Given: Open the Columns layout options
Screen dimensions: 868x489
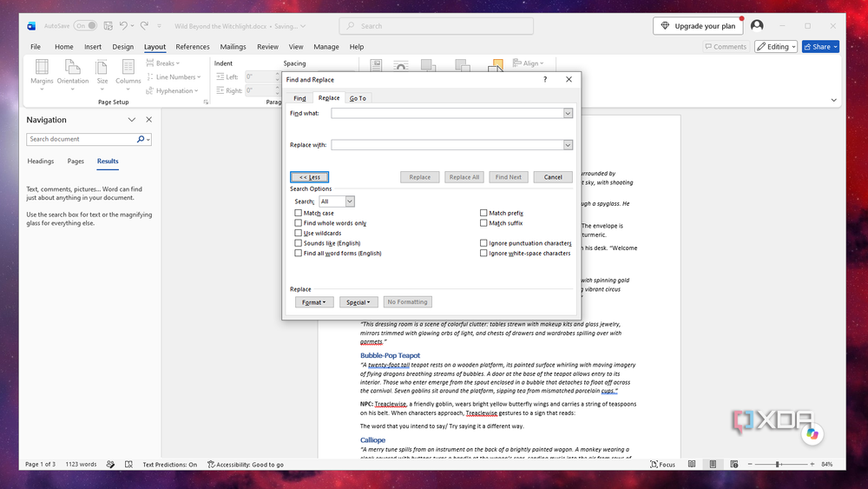Looking at the screenshot, I should tap(128, 74).
